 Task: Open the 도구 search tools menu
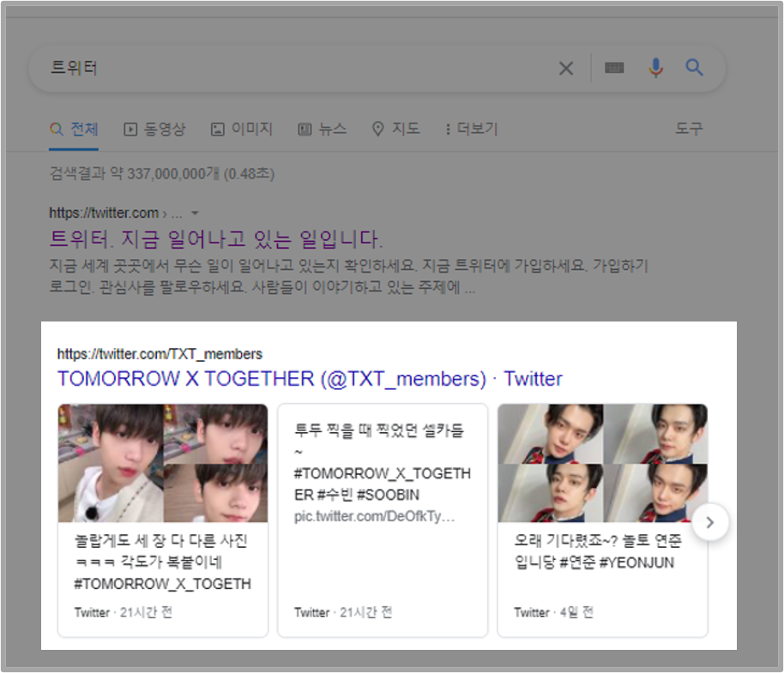pos(689,129)
